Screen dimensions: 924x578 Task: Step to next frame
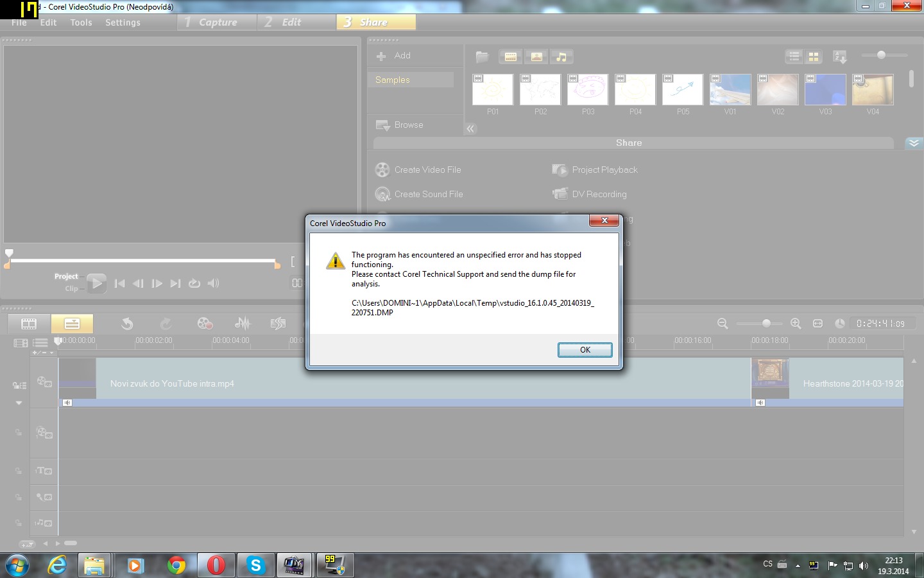(x=157, y=283)
